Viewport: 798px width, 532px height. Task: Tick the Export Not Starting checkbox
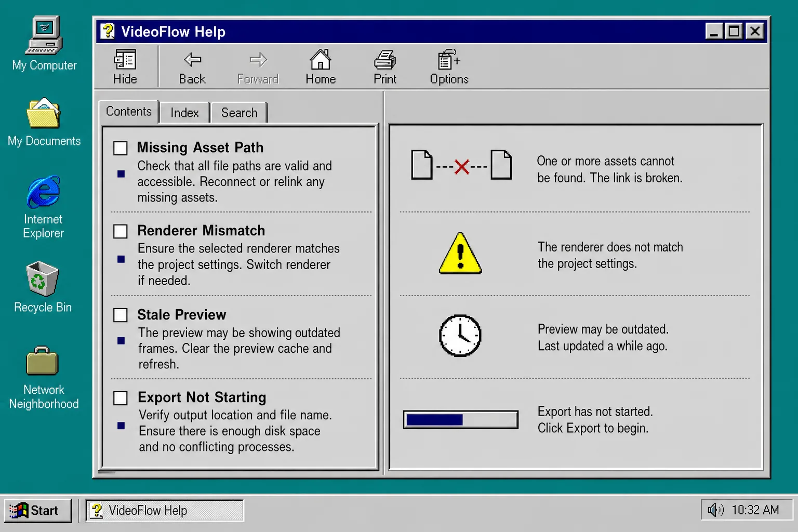121,398
